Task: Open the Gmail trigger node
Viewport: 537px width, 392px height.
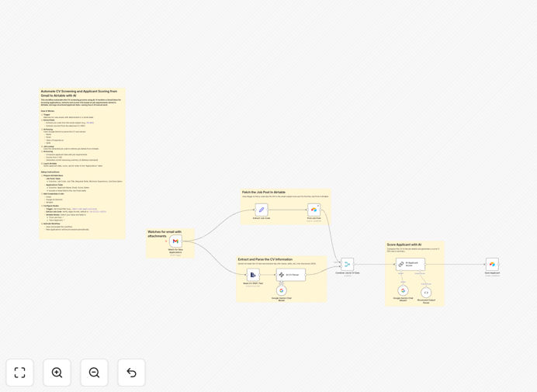Action: tap(175, 241)
